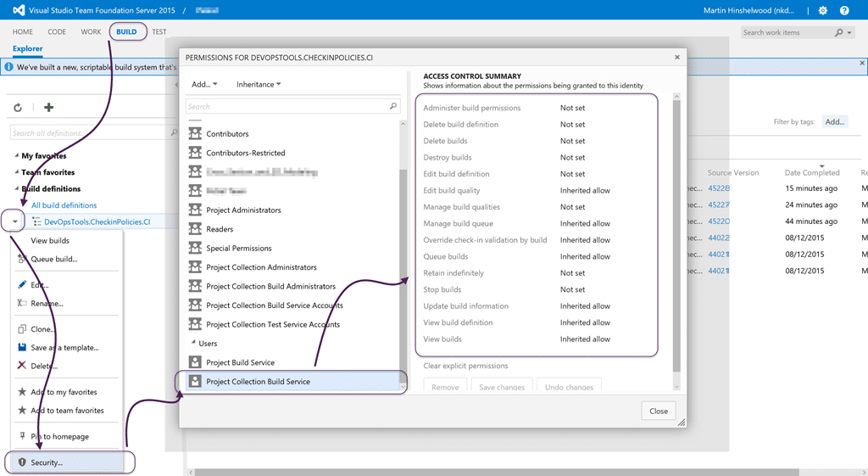The height and width of the screenshot is (476, 868).
Task: Click the shield icon next to Security
Action: (22, 462)
